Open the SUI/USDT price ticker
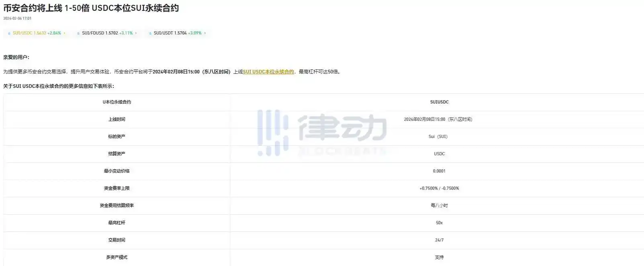 177,33
